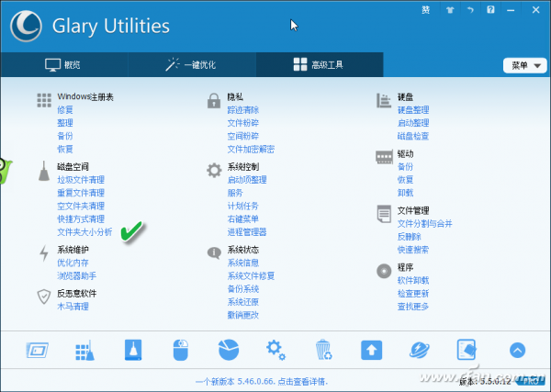This screenshot has width=551, height=392.
Task: Click the 系统状态 info bubble icon
Action: [214, 252]
